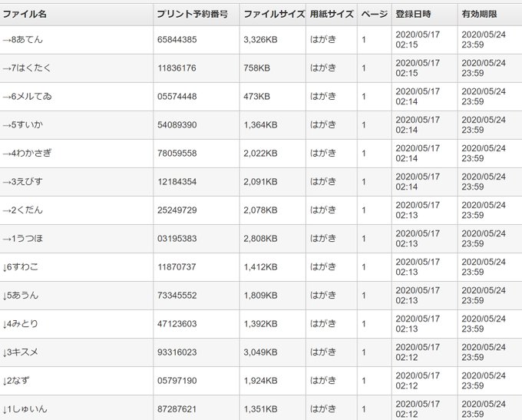The height and width of the screenshot is (420, 522).
Task: Select file name ↓1しゅいん
Action: pyautogui.click(x=25, y=409)
